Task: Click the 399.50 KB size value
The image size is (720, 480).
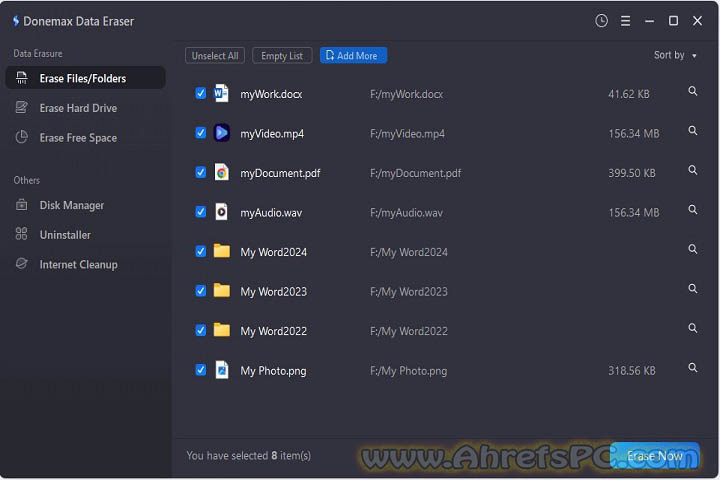Action: coord(632,173)
